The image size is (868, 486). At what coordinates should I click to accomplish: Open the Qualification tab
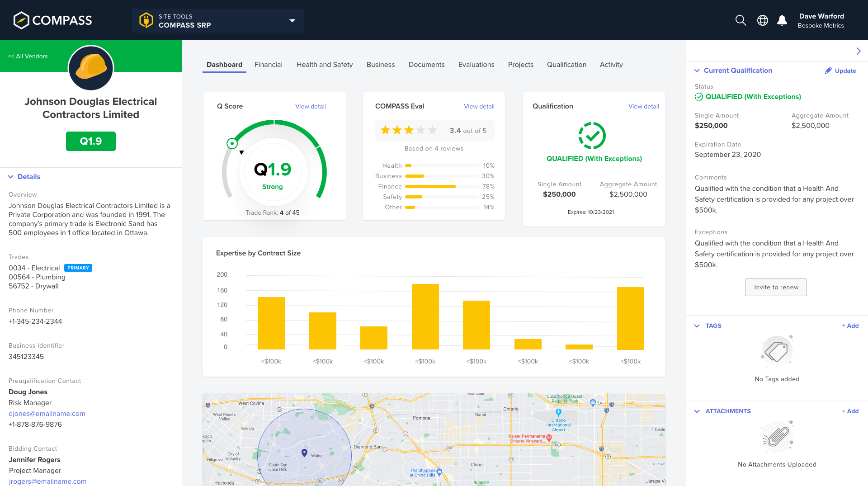(x=567, y=65)
